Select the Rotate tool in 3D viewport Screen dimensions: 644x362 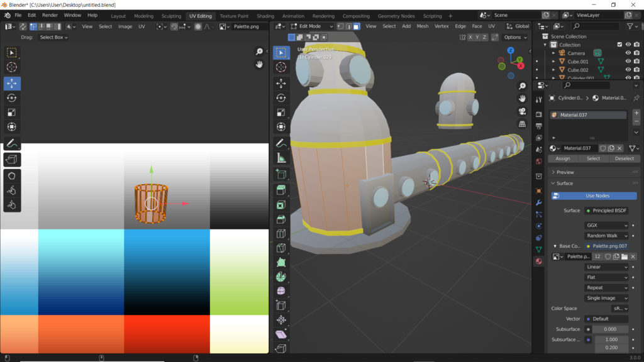tap(280, 98)
